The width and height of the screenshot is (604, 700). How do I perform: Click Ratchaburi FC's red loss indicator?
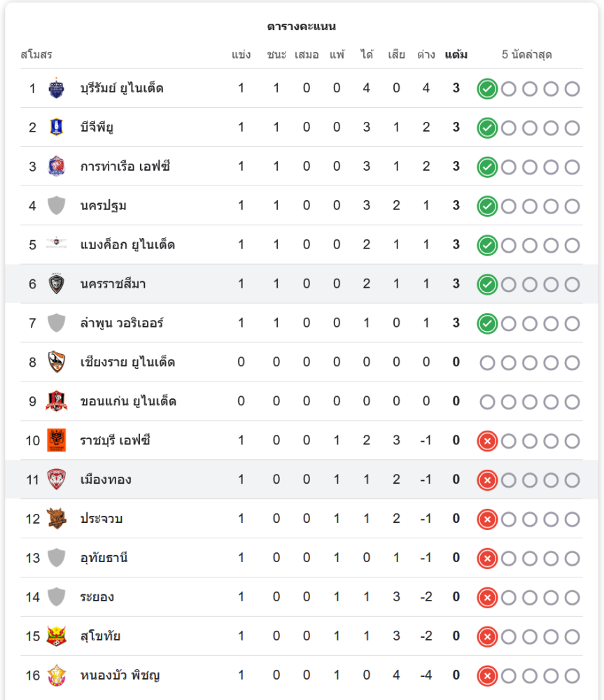tap(487, 441)
